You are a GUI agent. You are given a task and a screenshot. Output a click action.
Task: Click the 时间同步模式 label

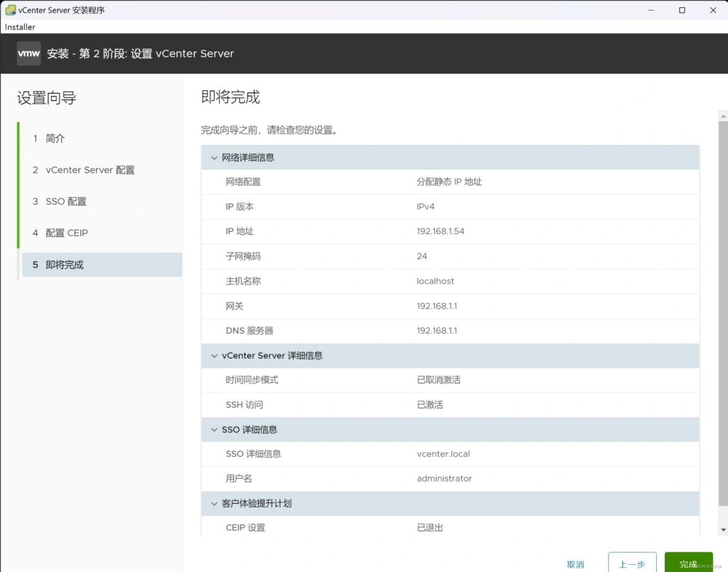coord(252,380)
